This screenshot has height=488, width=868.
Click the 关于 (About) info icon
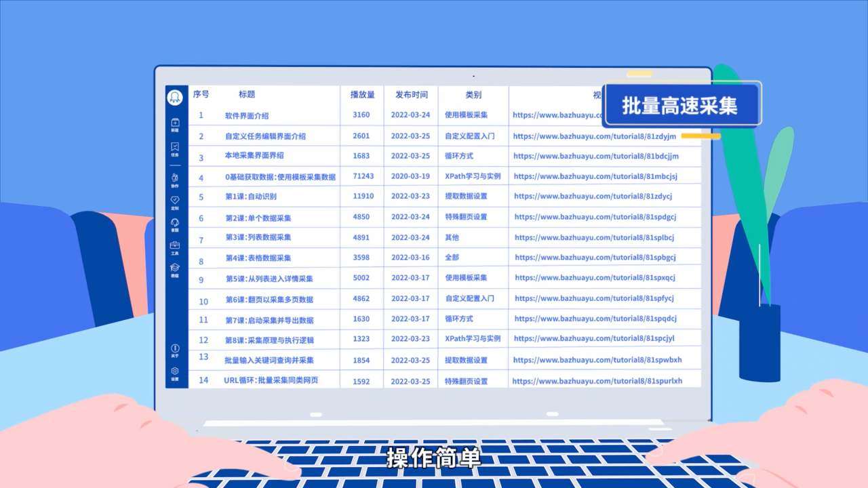175,349
